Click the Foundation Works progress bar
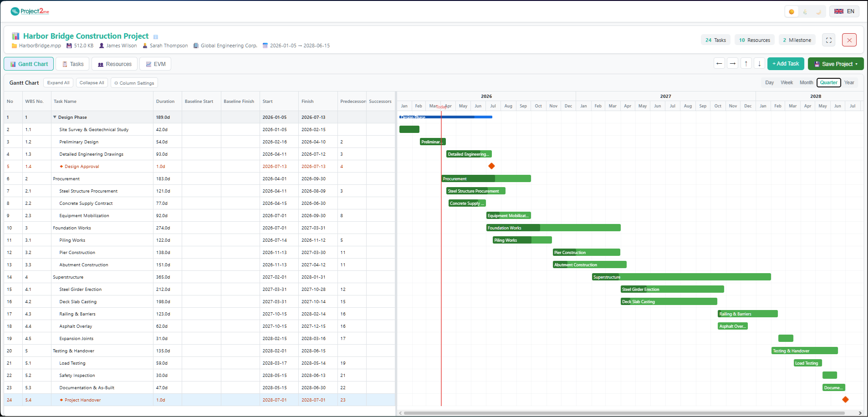 pyautogui.click(x=553, y=228)
